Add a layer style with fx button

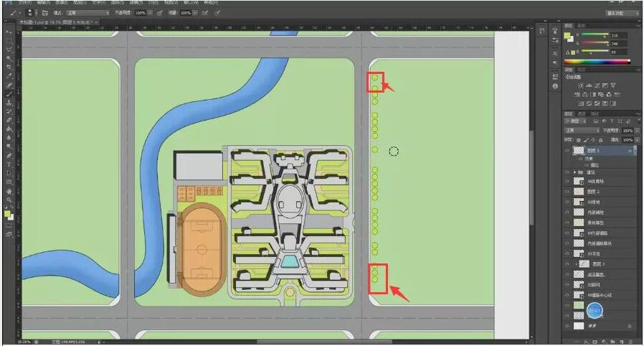587,342
